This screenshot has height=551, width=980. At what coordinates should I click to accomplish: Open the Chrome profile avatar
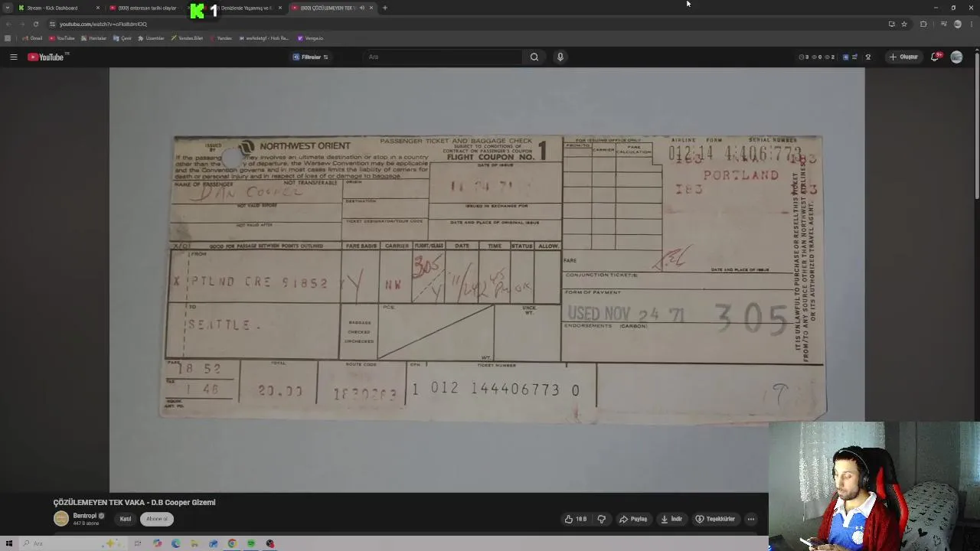click(957, 24)
